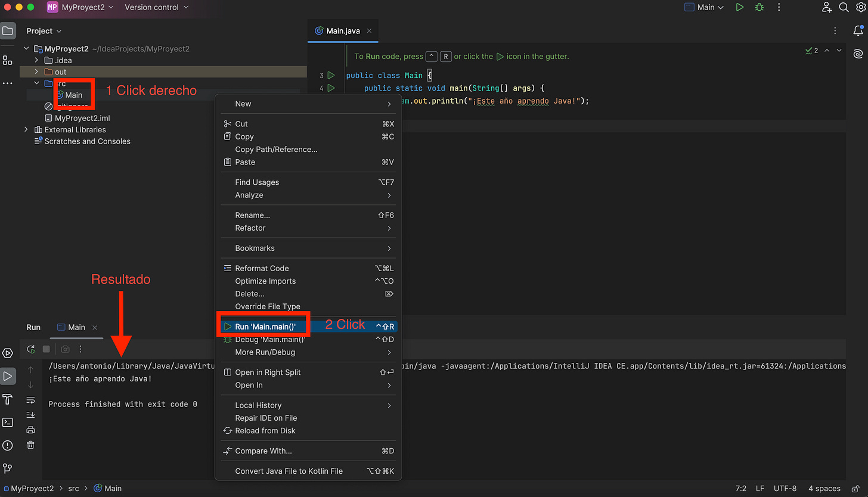Open Search Everywhere magnifier

(x=844, y=7)
